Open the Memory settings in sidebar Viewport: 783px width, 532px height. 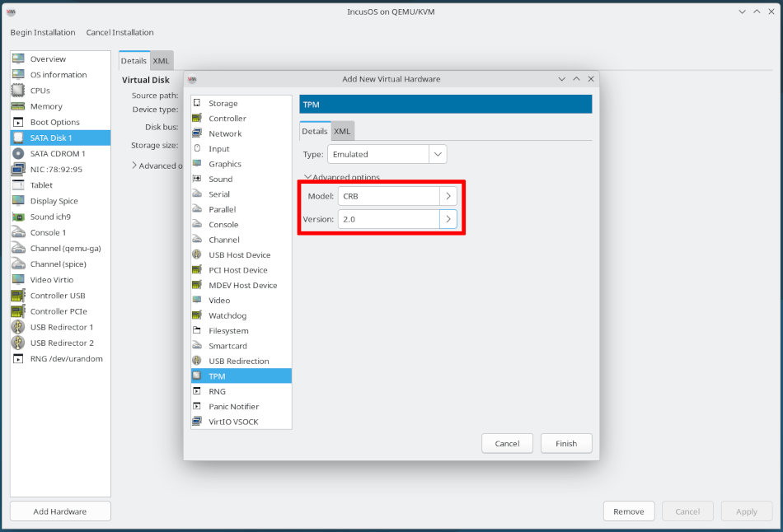click(x=49, y=105)
